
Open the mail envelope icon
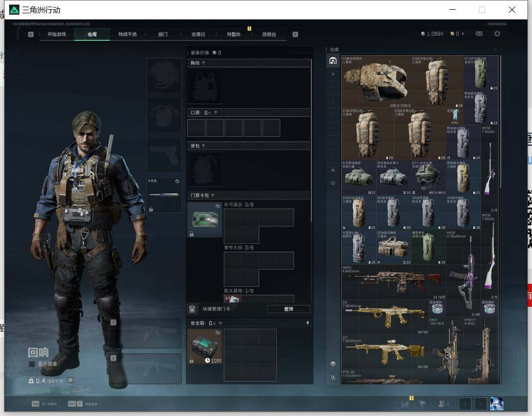point(479,34)
